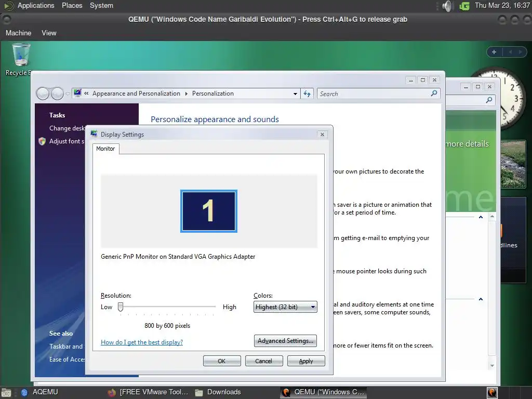Click the previous gadget page arrow on sidebar
Screen dimensions: 532x399
510,52
